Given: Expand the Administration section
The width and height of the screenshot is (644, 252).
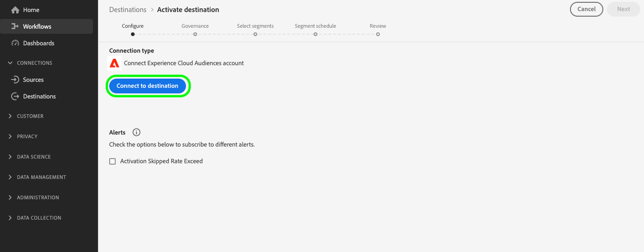Looking at the screenshot, I should (x=10, y=197).
